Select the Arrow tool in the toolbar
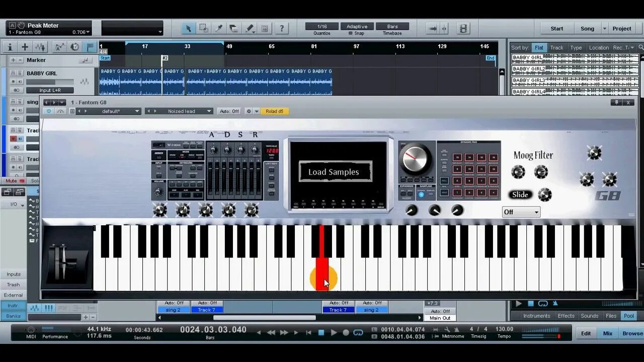The height and width of the screenshot is (362, 644). pos(188,28)
